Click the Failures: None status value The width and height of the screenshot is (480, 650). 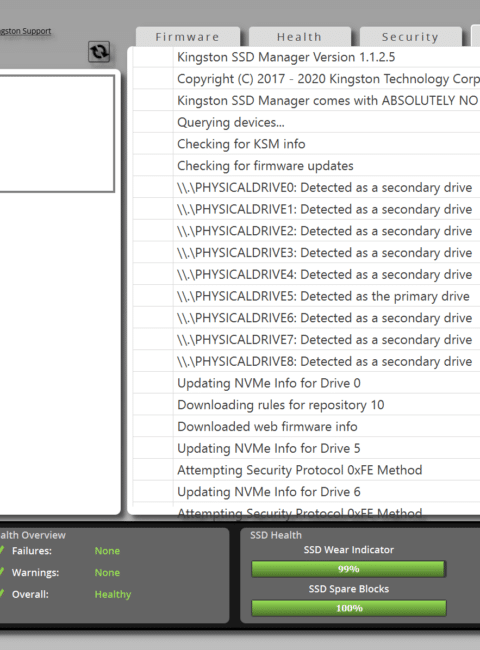(107, 551)
